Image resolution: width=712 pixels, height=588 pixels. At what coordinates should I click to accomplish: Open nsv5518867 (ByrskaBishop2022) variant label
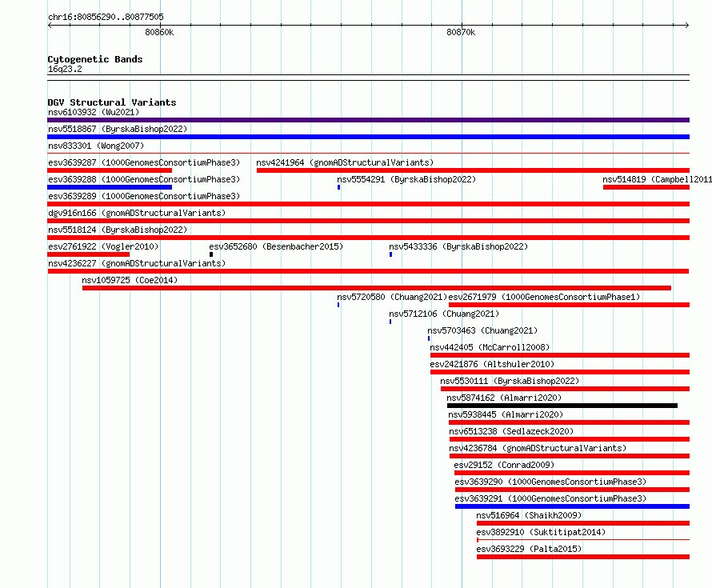(118, 129)
